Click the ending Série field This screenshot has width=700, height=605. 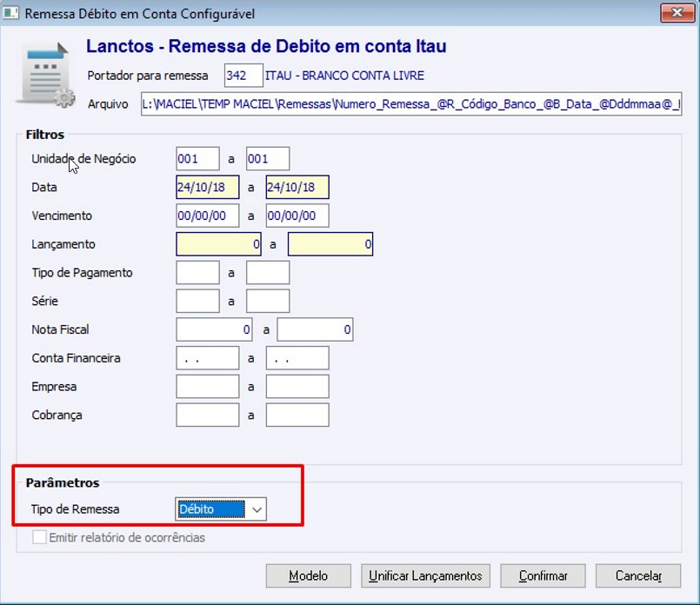click(268, 301)
